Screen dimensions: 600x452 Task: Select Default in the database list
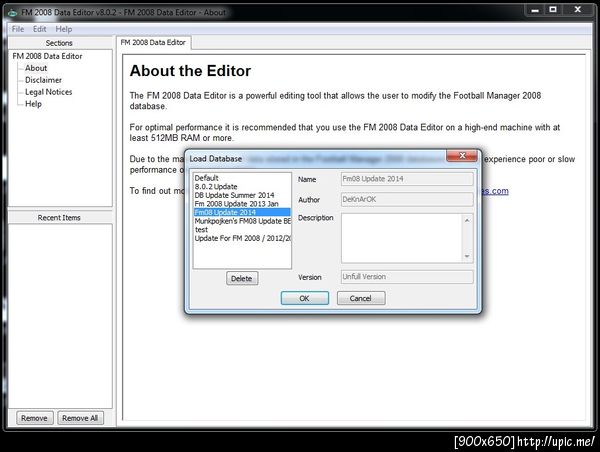pyautogui.click(x=242, y=178)
